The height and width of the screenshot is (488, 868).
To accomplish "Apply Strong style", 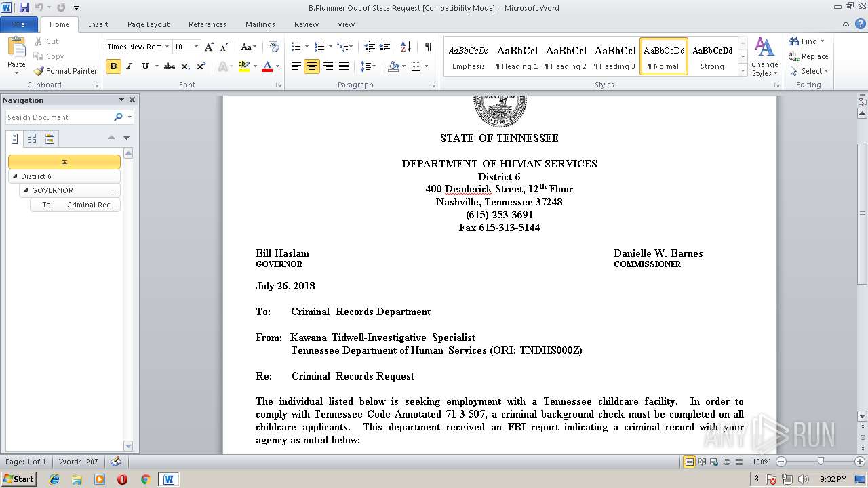I will (x=713, y=56).
